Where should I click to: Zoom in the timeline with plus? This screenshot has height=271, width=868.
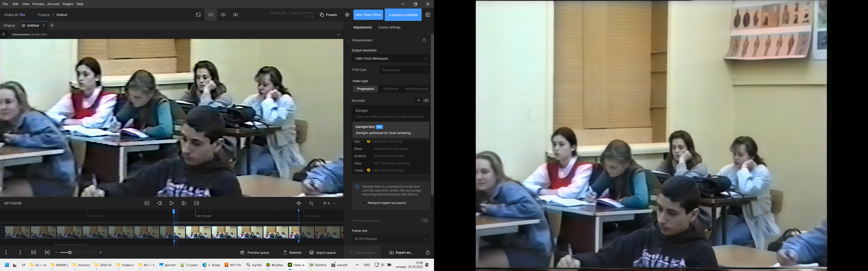(100, 252)
